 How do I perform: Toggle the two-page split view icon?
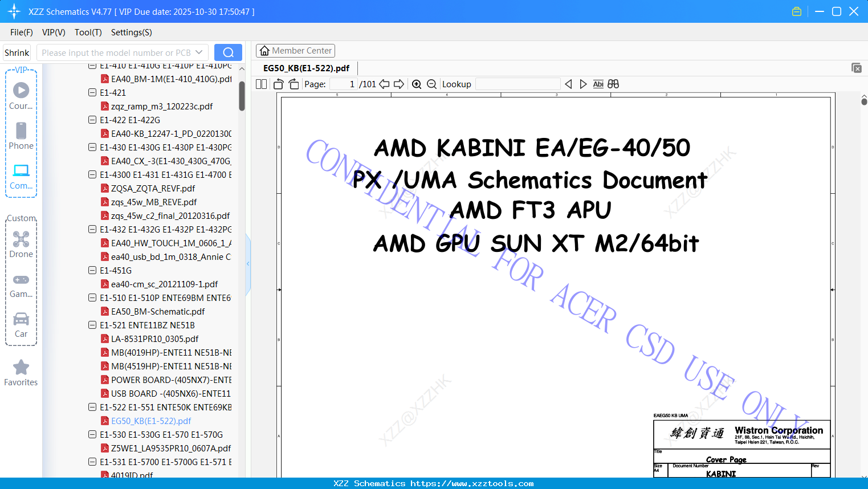coord(261,84)
